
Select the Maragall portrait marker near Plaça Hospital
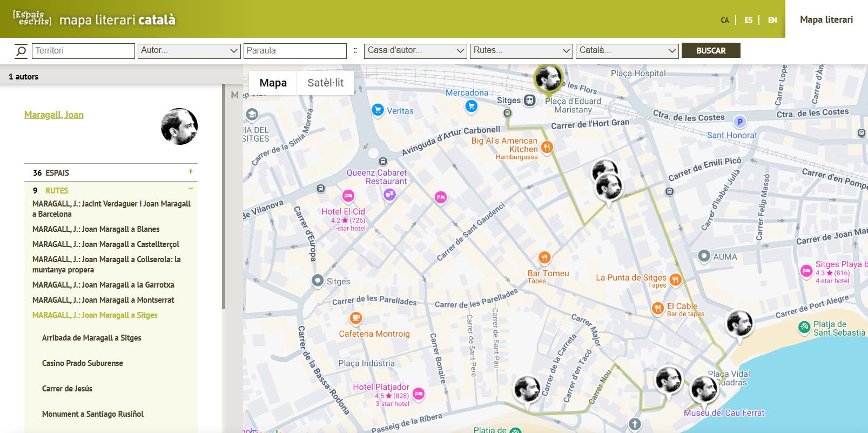[548, 78]
